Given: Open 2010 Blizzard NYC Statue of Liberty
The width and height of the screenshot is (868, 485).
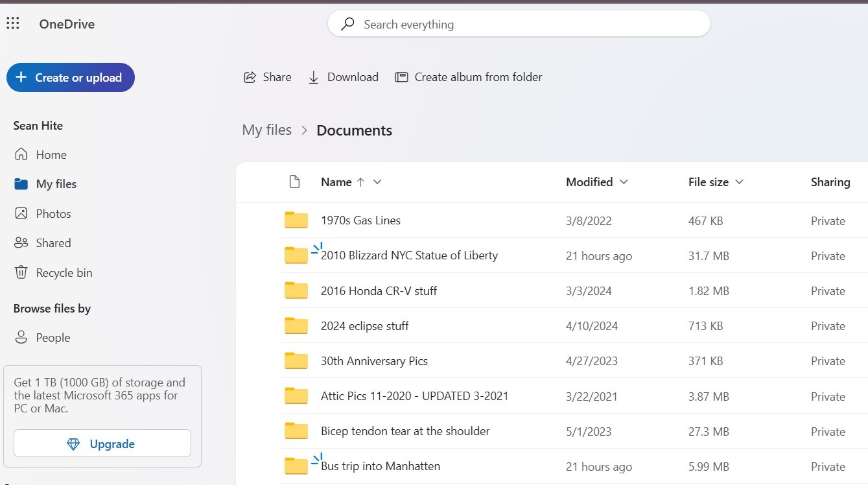Looking at the screenshot, I should pyautogui.click(x=409, y=255).
